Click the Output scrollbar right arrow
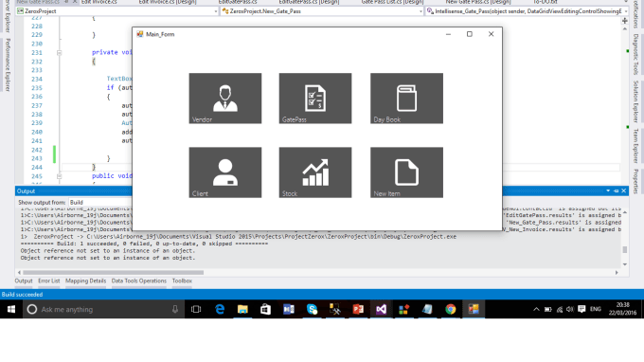The height and width of the screenshot is (362, 644). point(617,272)
